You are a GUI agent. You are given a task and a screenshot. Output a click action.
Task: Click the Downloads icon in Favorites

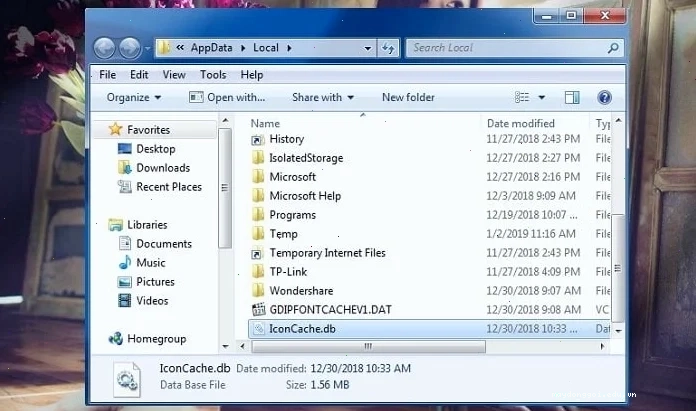(125, 168)
